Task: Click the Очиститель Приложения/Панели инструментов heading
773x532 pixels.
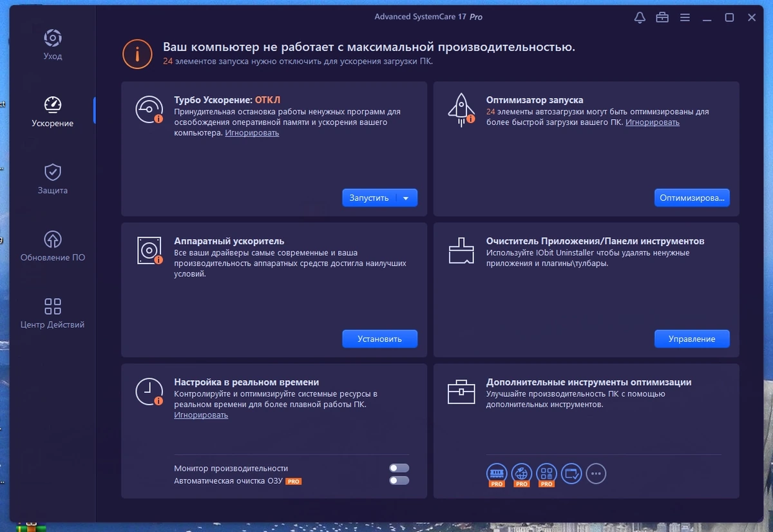Action: (595, 242)
